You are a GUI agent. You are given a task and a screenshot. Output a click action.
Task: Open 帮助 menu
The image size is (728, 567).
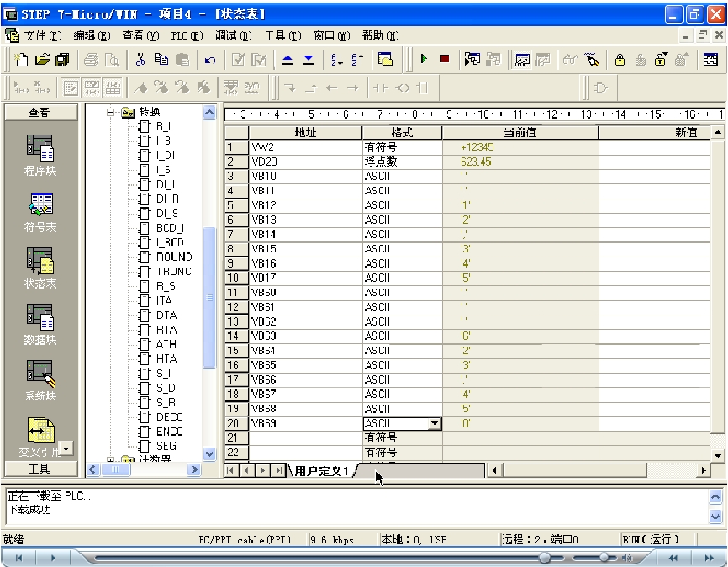pos(380,36)
